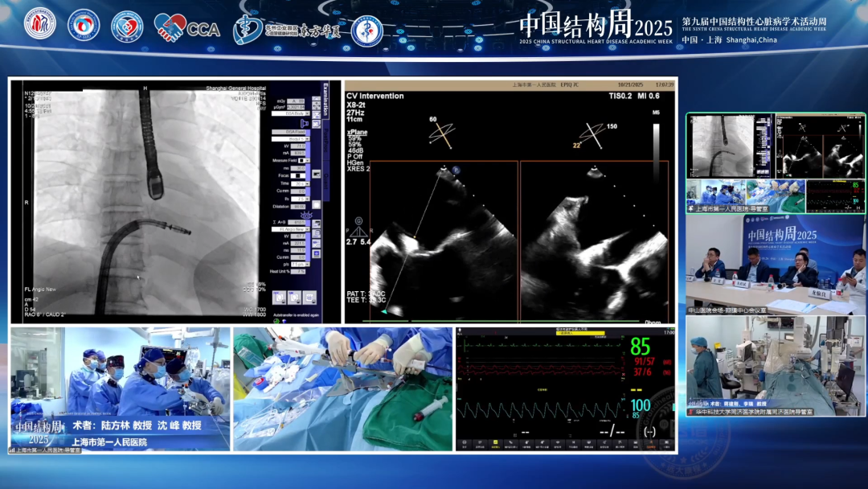Open the Measure Field dropdown

(x=303, y=161)
